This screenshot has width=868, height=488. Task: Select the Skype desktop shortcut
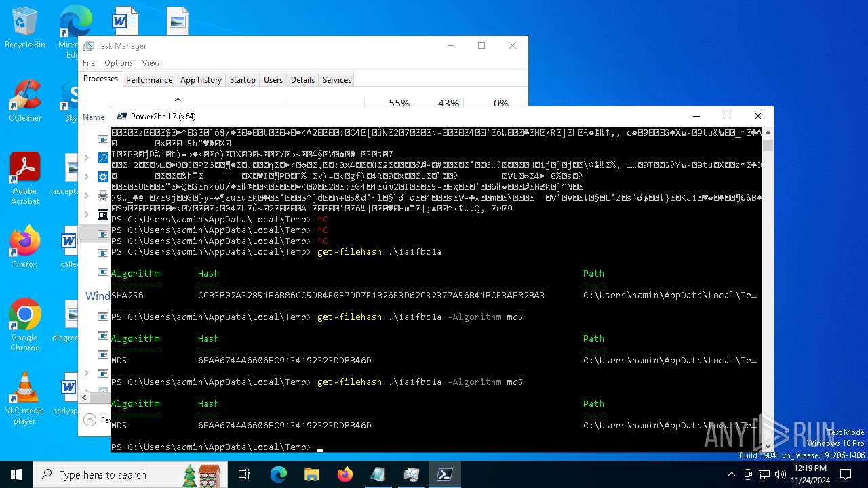pos(71,101)
